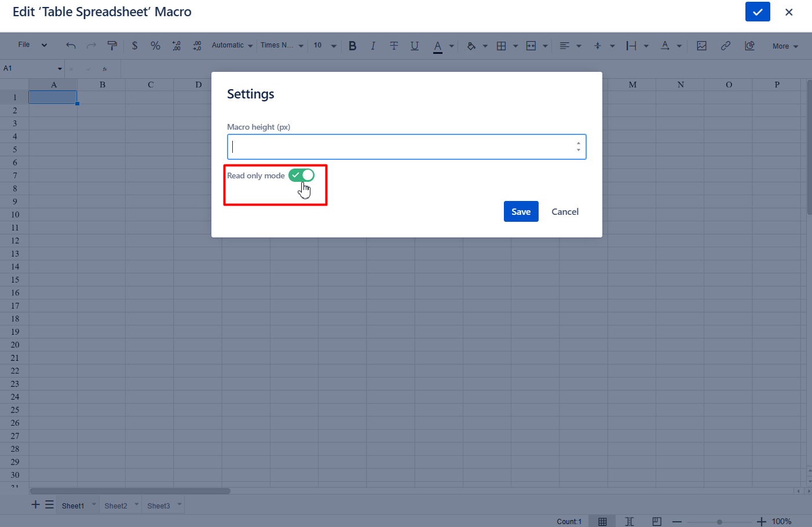Cancel the Settings dialog
Screen dimensions: 812x527
click(565, 211)
